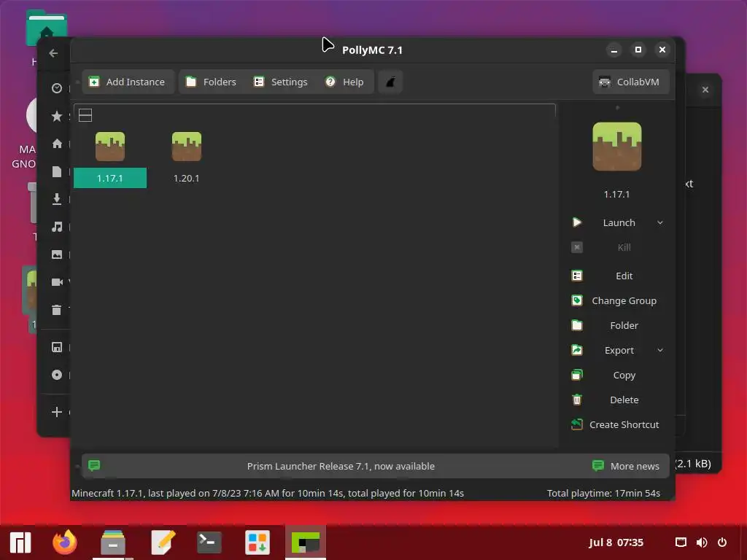Open the Prism Launcher Release 7.1 news
The height and width of the screenshot is (560, 747).
click(x=341, y=466)
